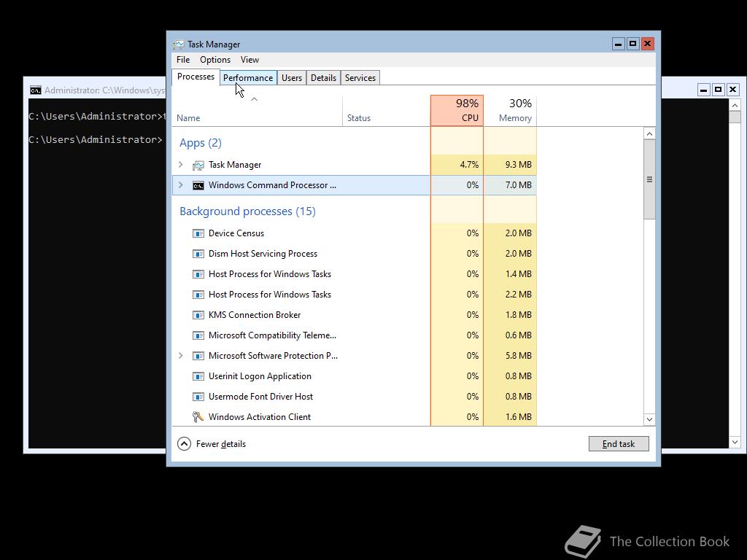Select the KMS Connection Broker name
Viewport: 747px width, 560px height.
coord(255,315)
